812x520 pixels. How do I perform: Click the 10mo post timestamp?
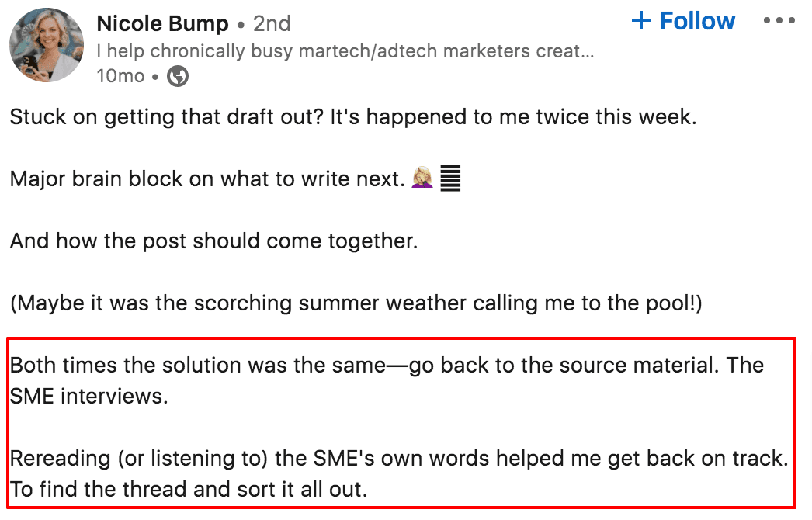(120, 76)
